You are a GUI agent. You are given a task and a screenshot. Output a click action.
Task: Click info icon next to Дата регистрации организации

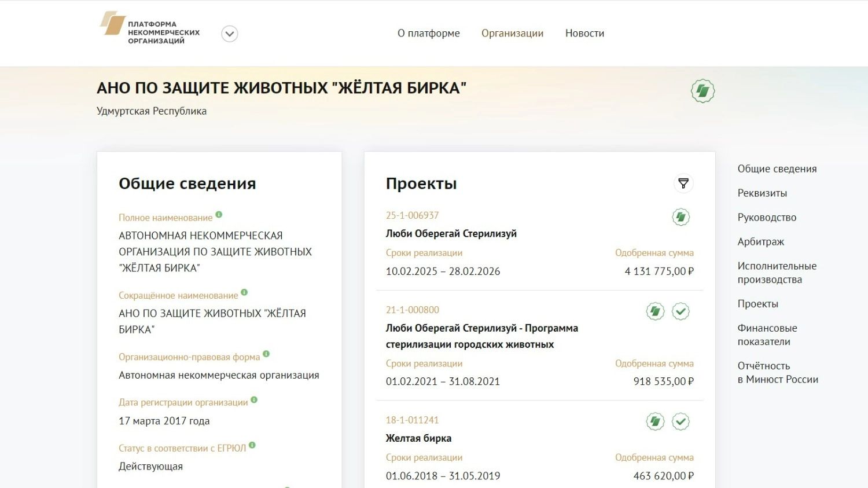pos(254,399)
